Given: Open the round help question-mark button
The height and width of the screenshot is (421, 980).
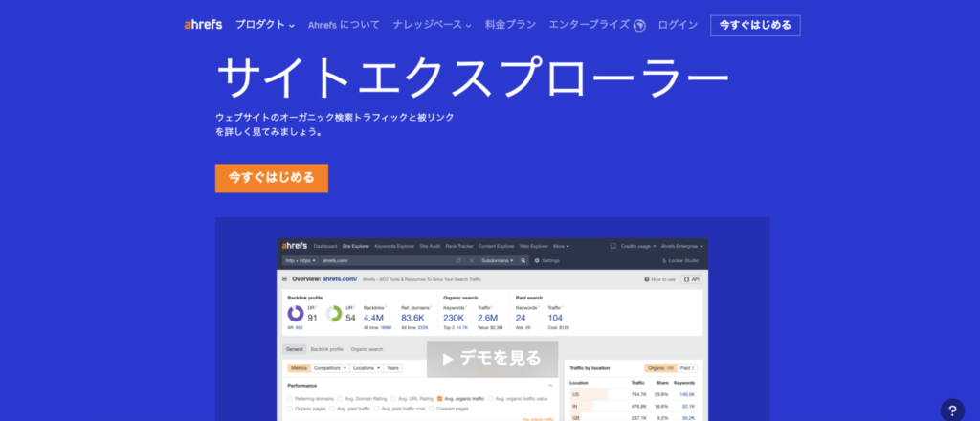Looking at the screenshot, I should click(952, 410).
